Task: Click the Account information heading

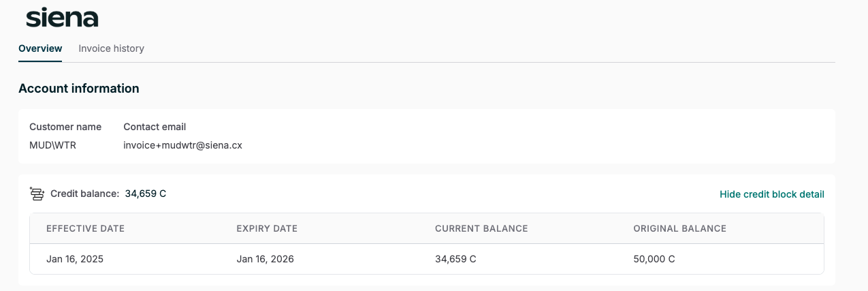Action: coord(79,89)
